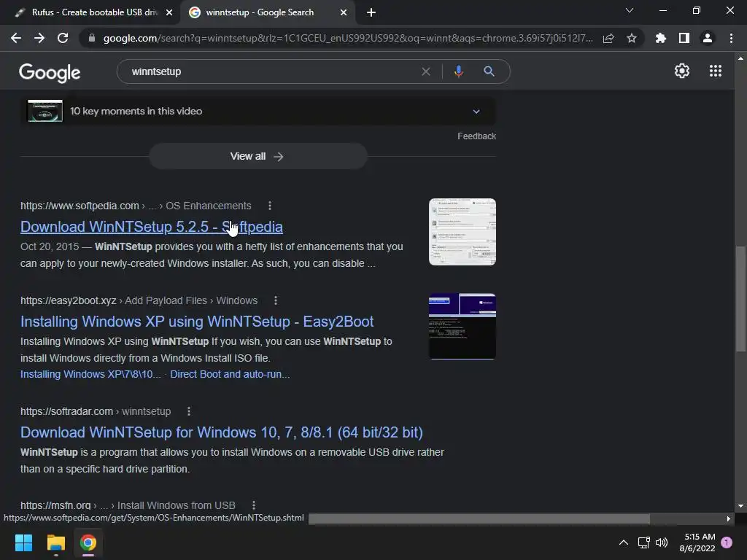Open Chrome taskbar icon
Viewport: 747px width, 560px height.
pyautogui.click(x=88, y=542)
